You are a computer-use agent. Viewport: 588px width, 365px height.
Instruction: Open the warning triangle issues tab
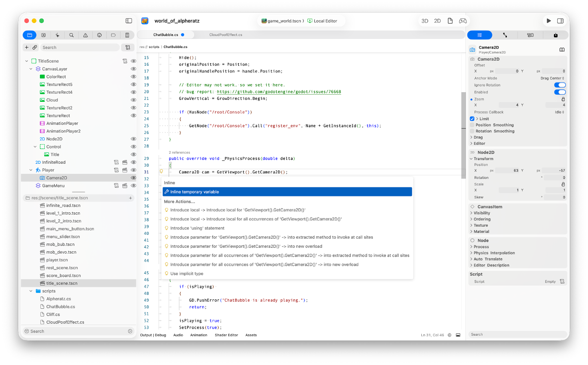[x=86, y=35]
